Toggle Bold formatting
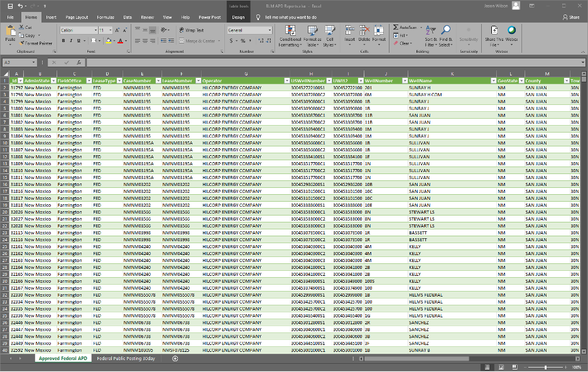588x372 pixels. [x=63, y=40]
